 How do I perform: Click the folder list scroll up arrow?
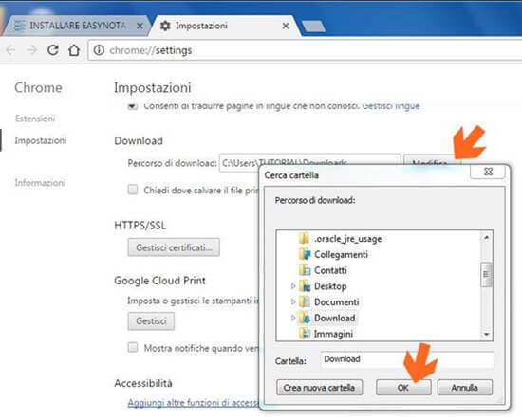pos(486,237)
